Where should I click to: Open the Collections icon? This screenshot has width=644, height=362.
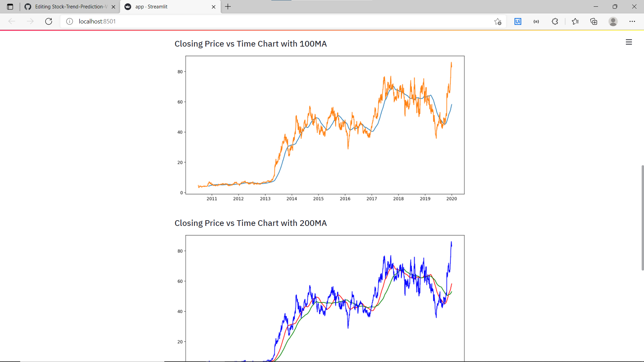pyautogui.click(x=594, y=21)
